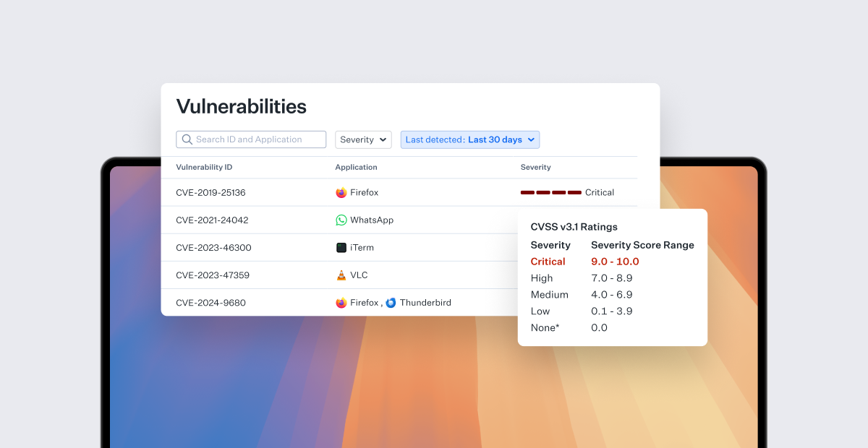
Task: Click the Firefox icon in CVE-2019-25136 row
Action: (x=341, y=192)
